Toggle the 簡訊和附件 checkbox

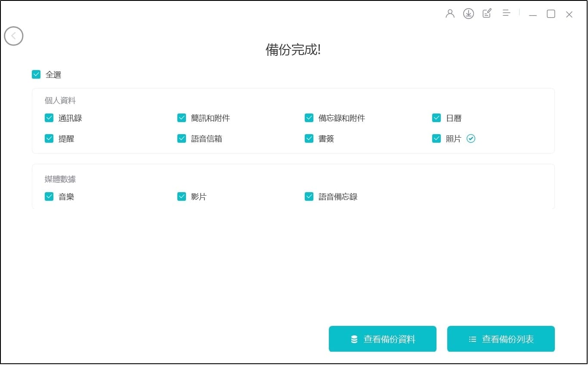tap(182, 117)
